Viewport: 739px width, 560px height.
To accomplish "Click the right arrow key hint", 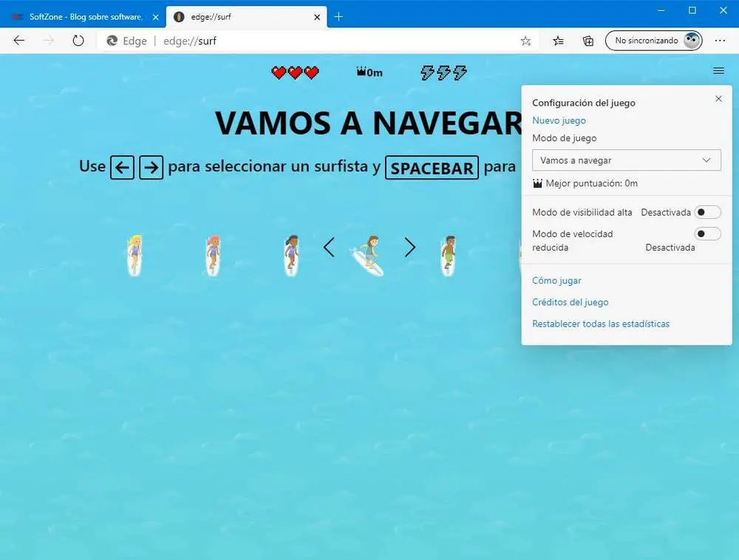I will (151, 167).
